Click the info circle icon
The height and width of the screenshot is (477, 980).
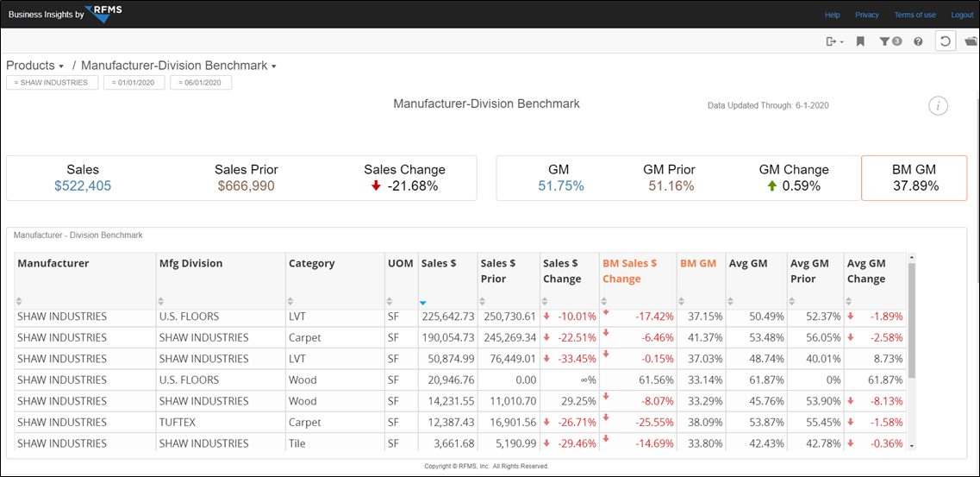pyautogui.click(x=938, y=105)
